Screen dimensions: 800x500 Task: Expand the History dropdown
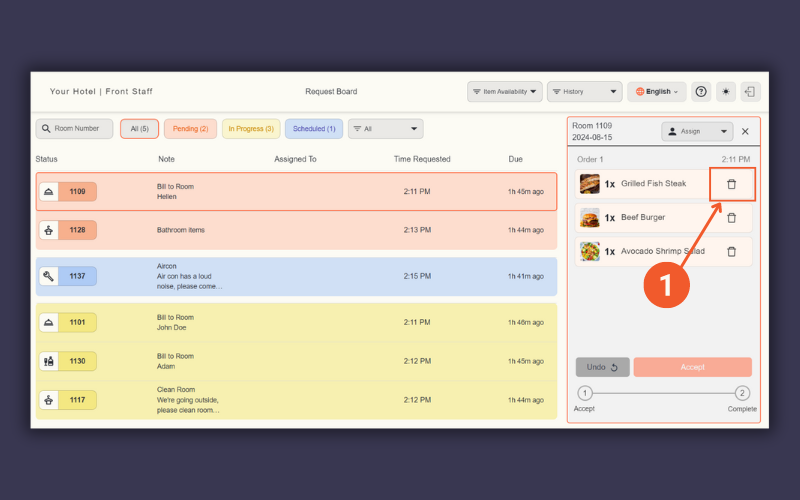click(584, 92)
